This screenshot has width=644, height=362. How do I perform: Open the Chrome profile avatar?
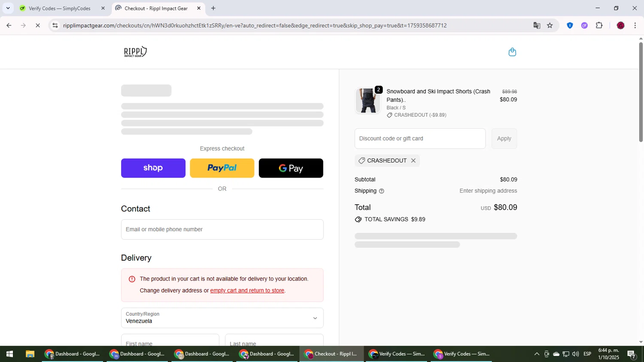(620, 26)
